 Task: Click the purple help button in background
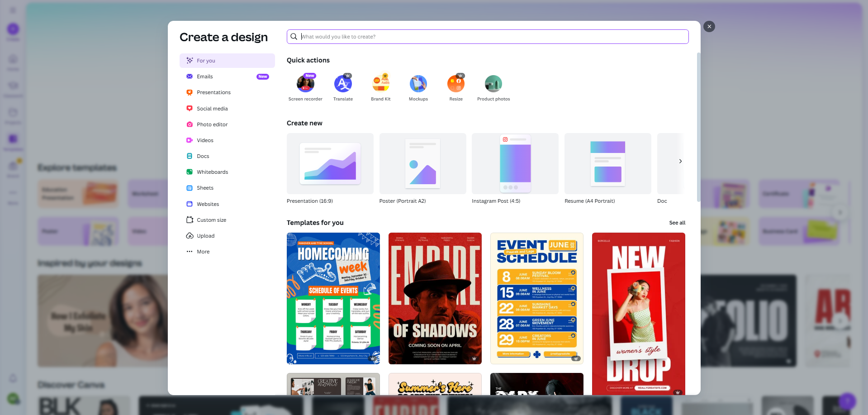[847, 401]
